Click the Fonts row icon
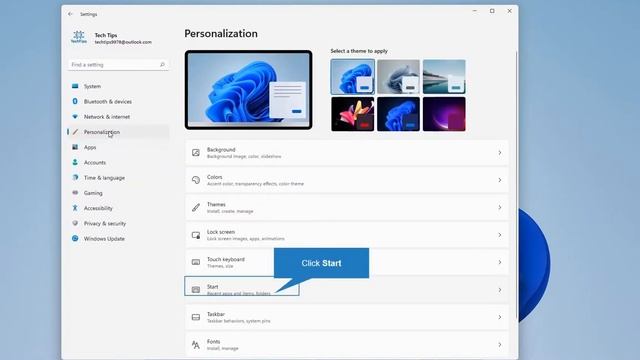Screen dimensions: 640x360 (196, 344)
